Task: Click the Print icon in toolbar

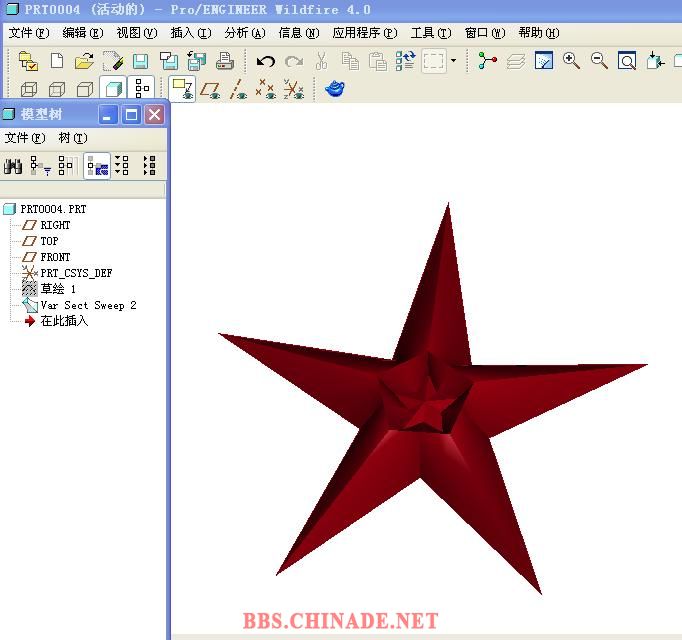Action: (x=225, y=62)
